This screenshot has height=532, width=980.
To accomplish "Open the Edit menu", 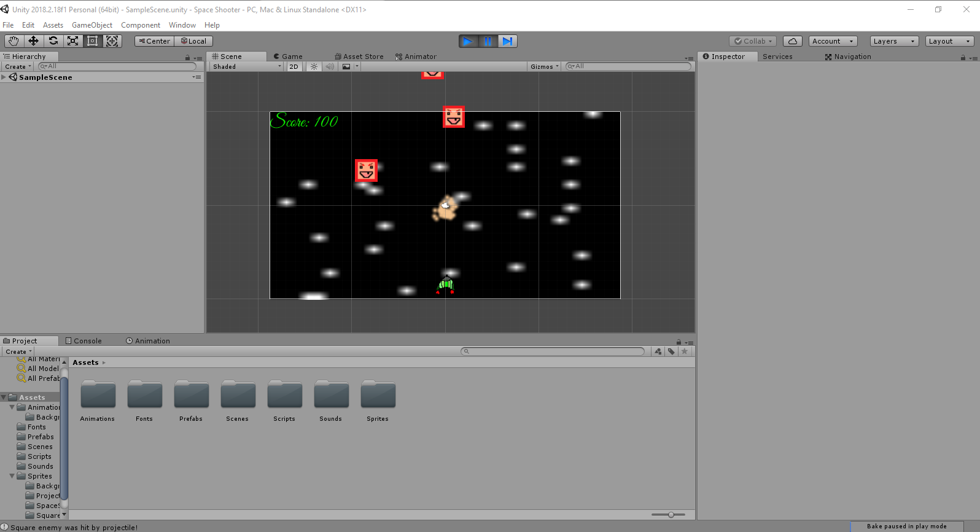I will point(28,25).
